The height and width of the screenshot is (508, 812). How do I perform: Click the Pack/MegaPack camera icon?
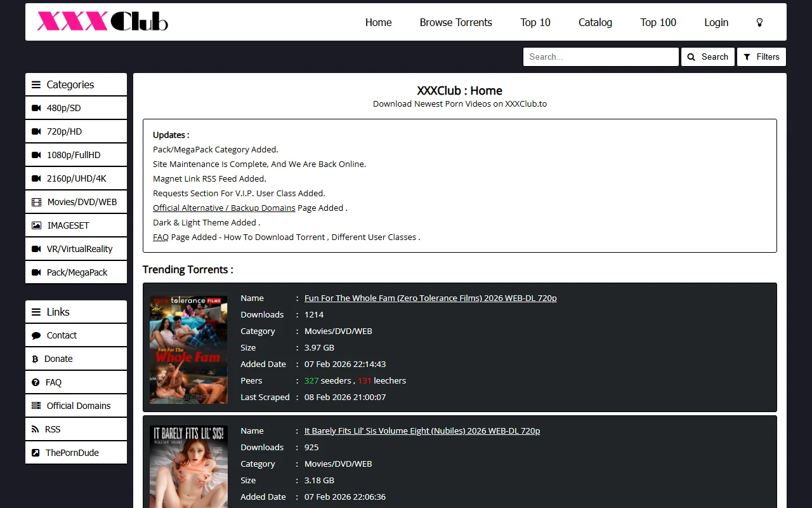(37, 272)
